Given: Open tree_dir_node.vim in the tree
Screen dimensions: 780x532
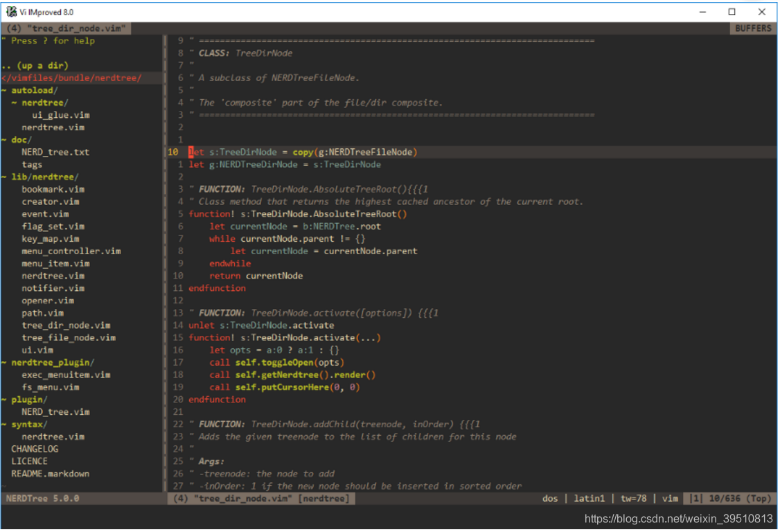Looking at the screenshot, I should [67, 326].
